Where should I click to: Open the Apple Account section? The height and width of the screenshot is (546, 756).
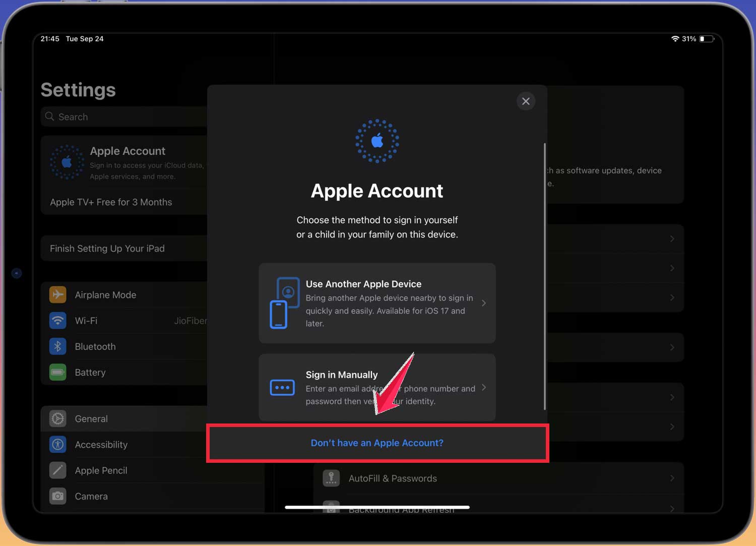pyautogui.click(x=128, y=161)
